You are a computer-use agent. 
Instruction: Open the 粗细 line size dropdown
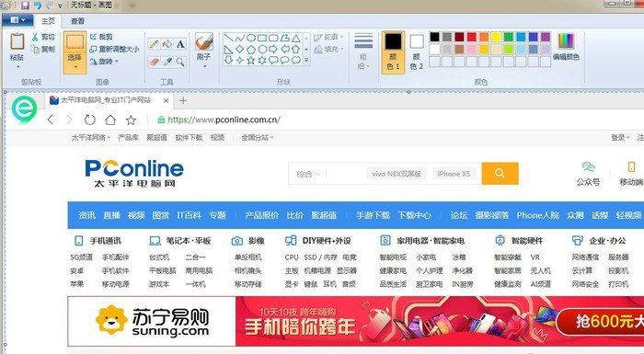tap(363, 51)
